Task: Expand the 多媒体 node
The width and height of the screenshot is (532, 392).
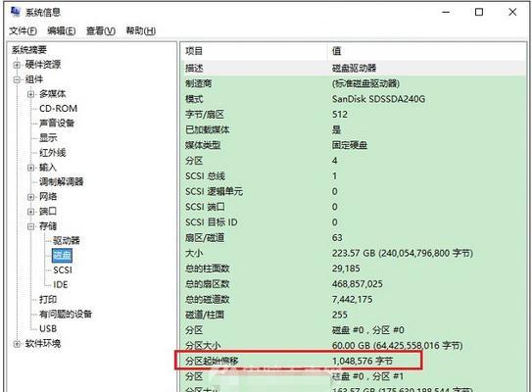Action: point(31,94)
